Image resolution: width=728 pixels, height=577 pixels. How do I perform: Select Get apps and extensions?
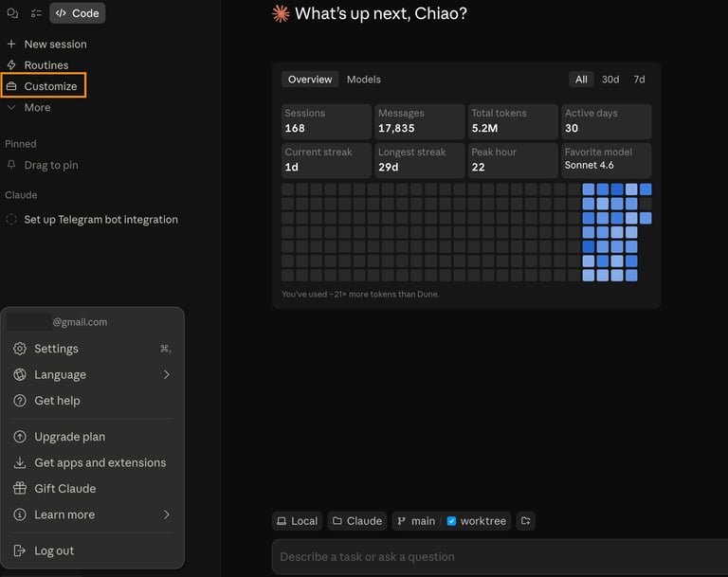(x=100, y=462)
